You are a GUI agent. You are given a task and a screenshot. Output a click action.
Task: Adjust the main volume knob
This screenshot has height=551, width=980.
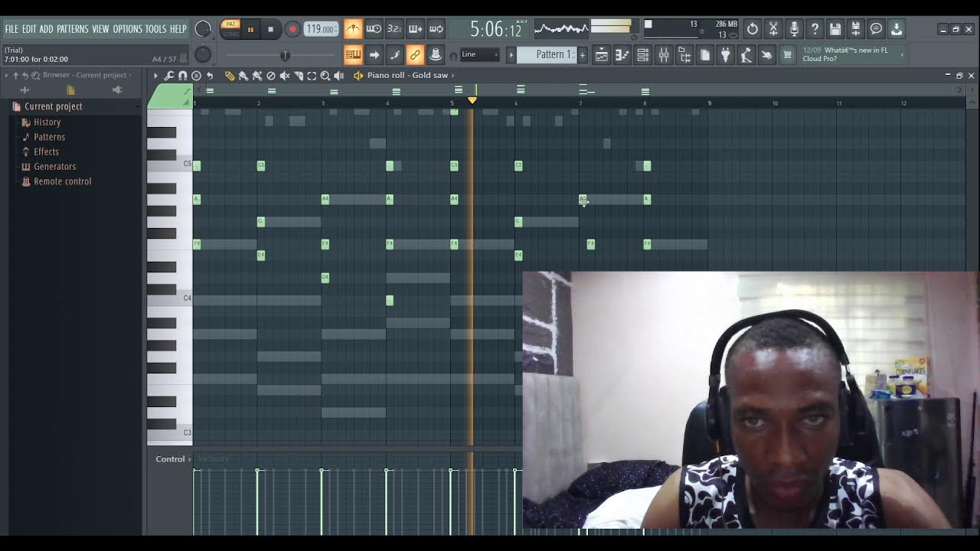tap(203, 29)
